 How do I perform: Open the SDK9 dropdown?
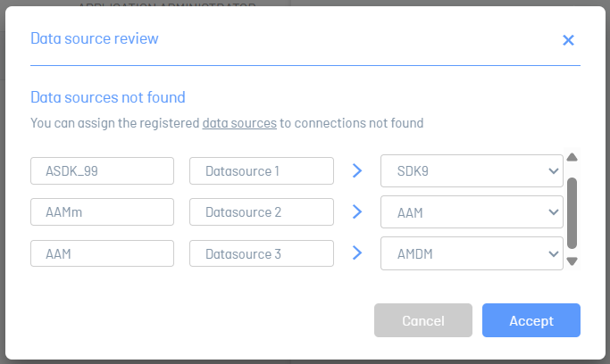[472, 171]
